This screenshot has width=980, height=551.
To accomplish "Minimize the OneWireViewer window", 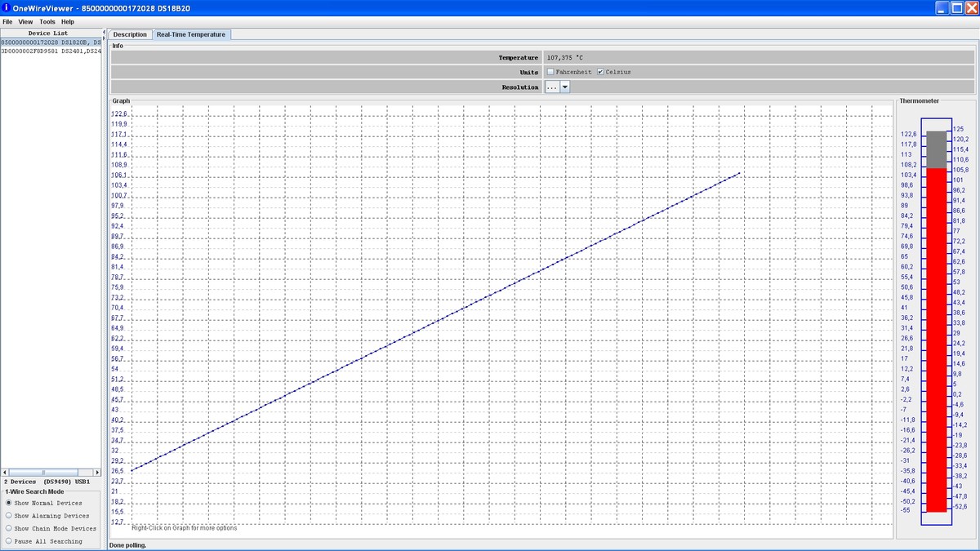I will (x=943, y=7).
